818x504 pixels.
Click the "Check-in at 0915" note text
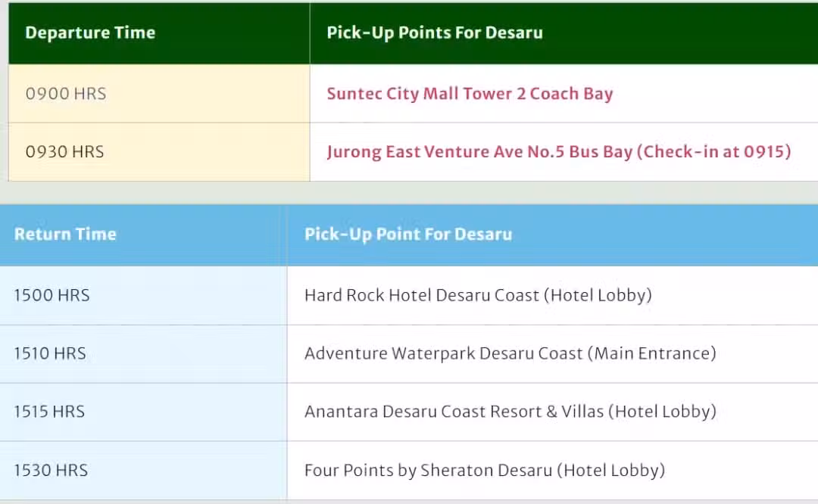click(x=714, y=151)
